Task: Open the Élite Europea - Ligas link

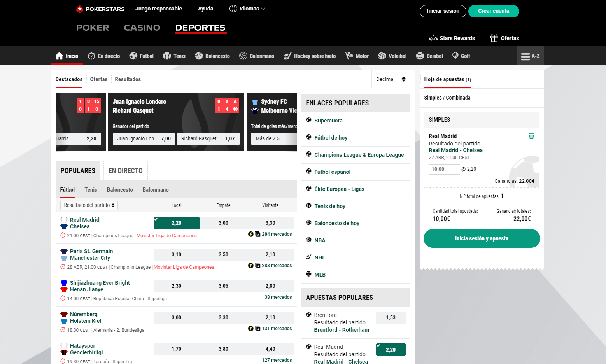Action: [x=339, y=189]
